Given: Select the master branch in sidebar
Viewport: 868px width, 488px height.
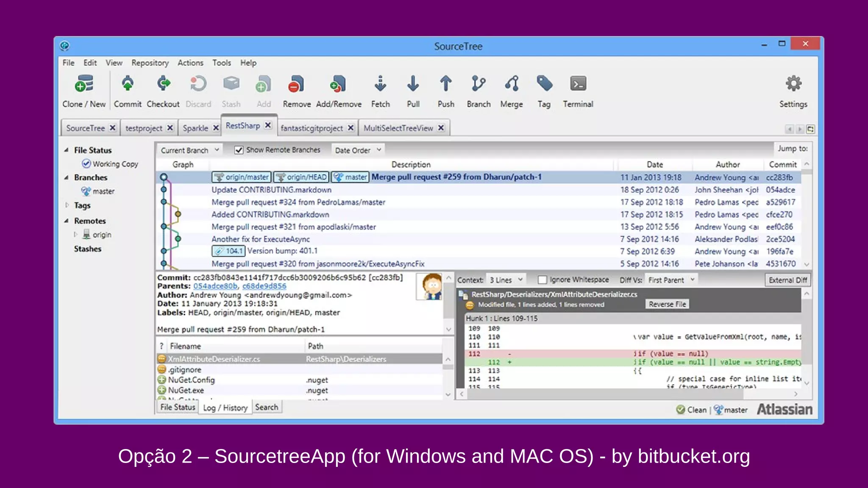Looking at the screenshot, I should pos(103,191).
